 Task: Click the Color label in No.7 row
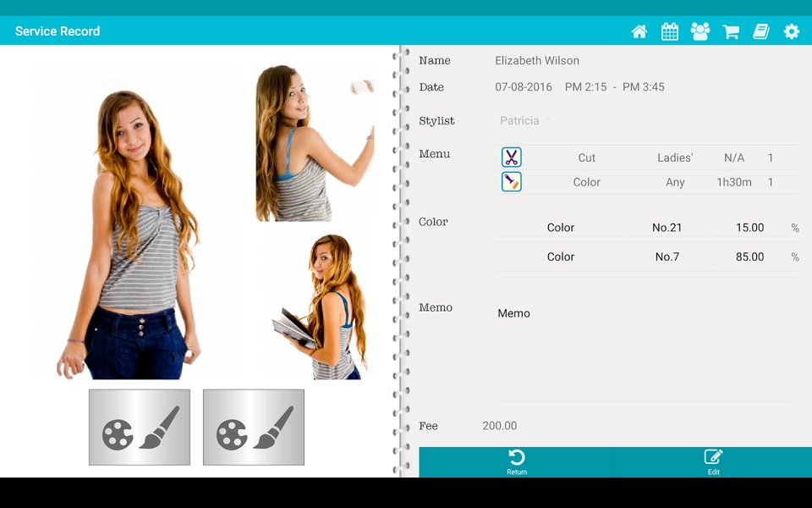point(560,257)
